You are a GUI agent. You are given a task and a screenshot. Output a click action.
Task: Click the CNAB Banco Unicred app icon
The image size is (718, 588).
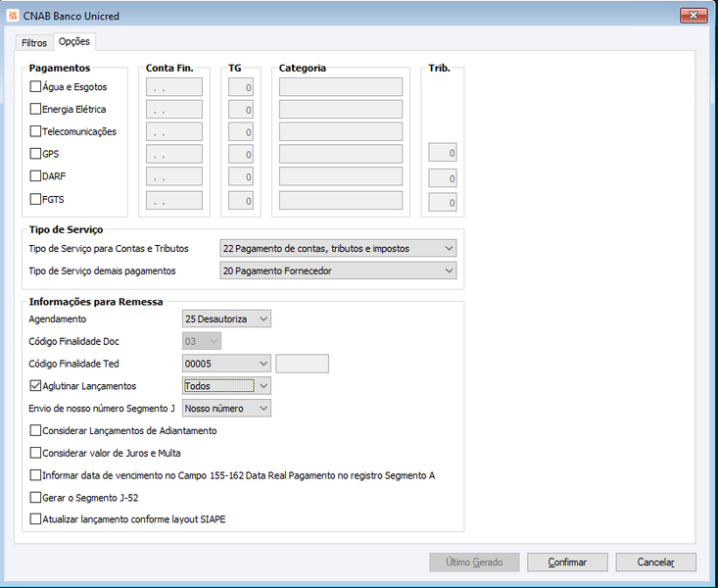(13, 16)
